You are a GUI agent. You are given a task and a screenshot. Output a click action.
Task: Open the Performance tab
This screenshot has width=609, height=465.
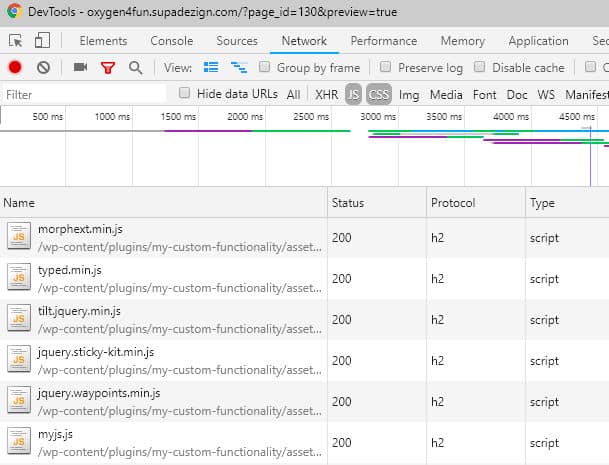(x=384, y=41)
